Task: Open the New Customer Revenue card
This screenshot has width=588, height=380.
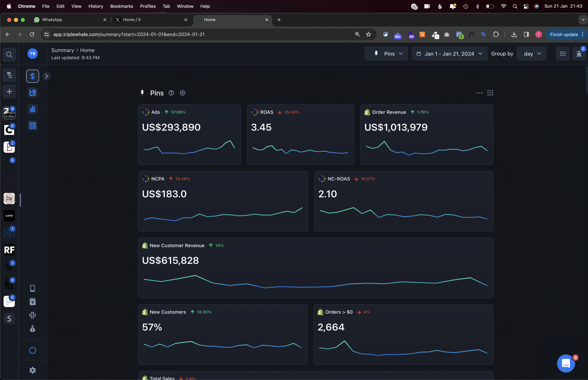Action: pos(316,268)
